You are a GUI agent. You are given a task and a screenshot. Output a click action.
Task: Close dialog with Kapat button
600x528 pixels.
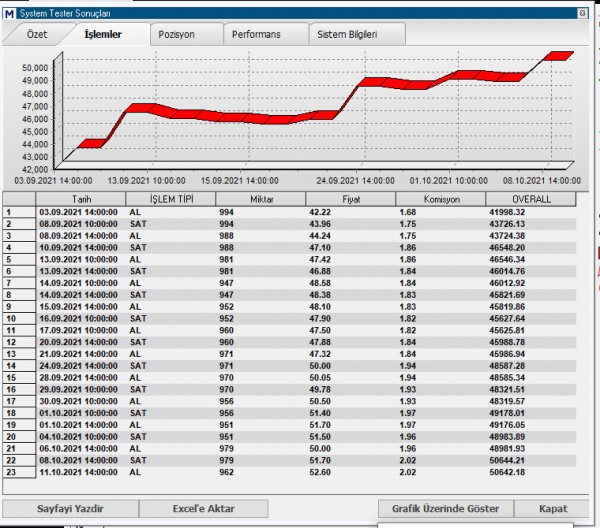point(553,508)
